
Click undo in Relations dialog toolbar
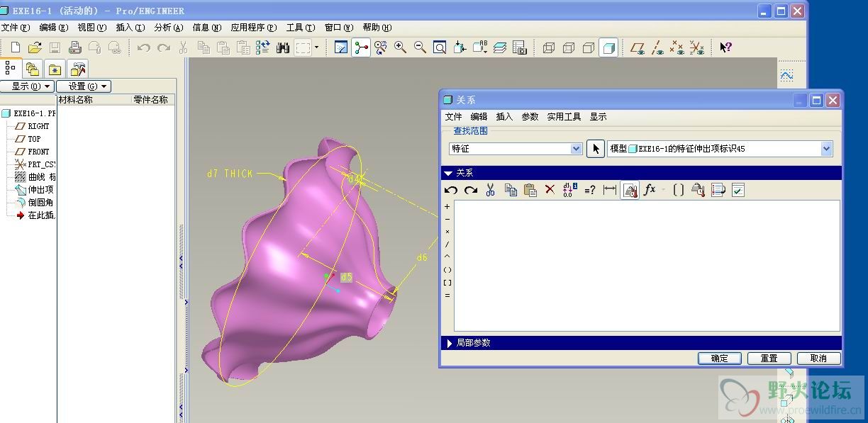coord(451,190)
